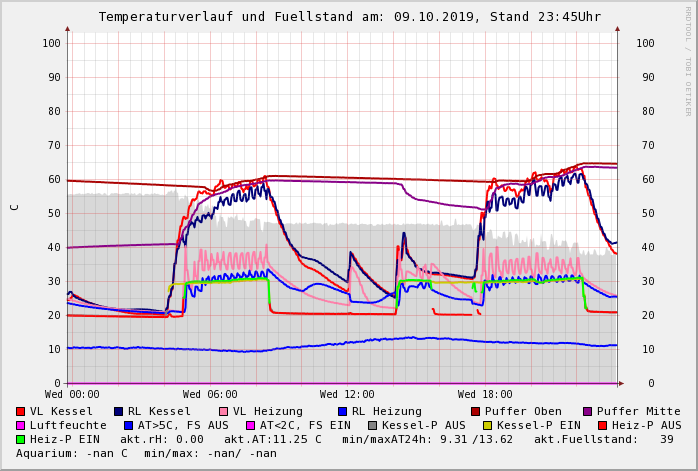Click the red Heiz-P AUS legend swatch
This screenshot has width=698, height=471.
(602, 425)
